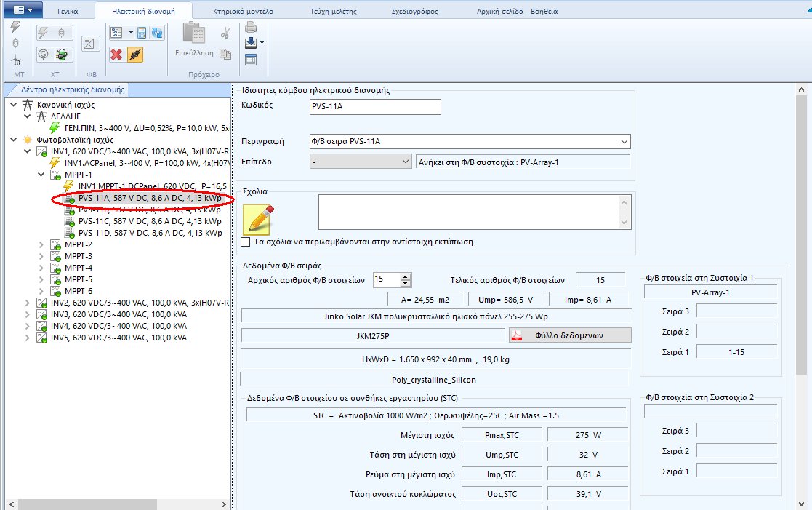Open the inverter tool in the ΦΒ group
The image size is (812, 510).
click(89, 42)
